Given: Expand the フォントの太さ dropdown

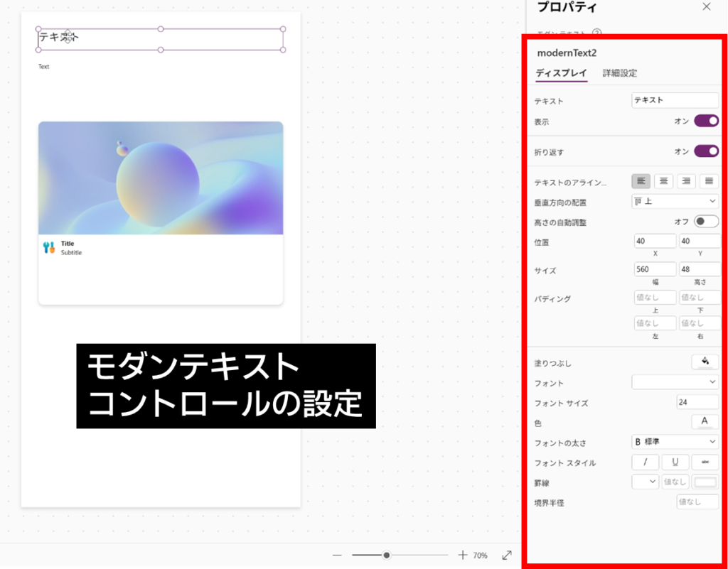Looking at the screenshot, I should click(675, 442).
